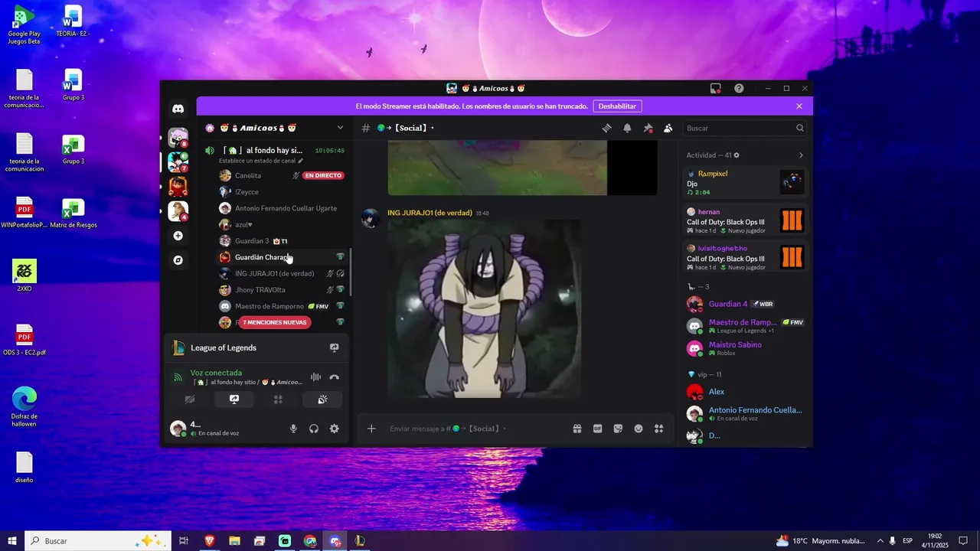Switch to the server with badge 7
Image resolution: width=980 pixels, height=551 pixels.
point(178,162)
